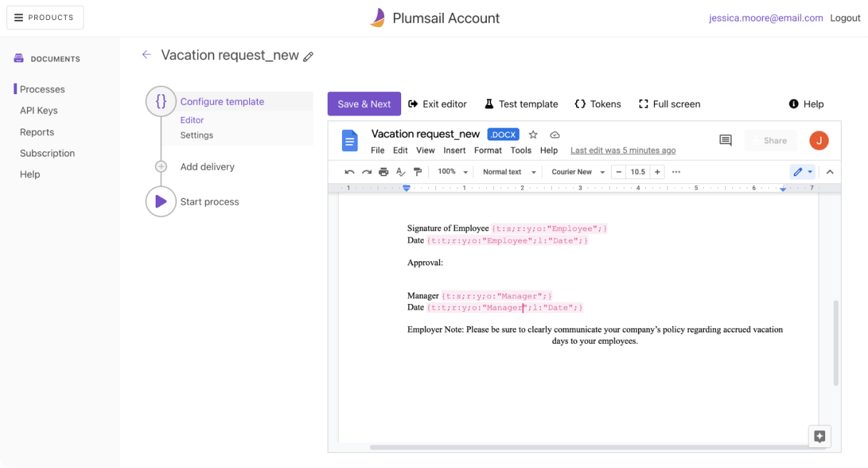The height and width of the screenshot is (468, 868).
Task: Star the Vacation request_new document
Action: click(533, 134)
